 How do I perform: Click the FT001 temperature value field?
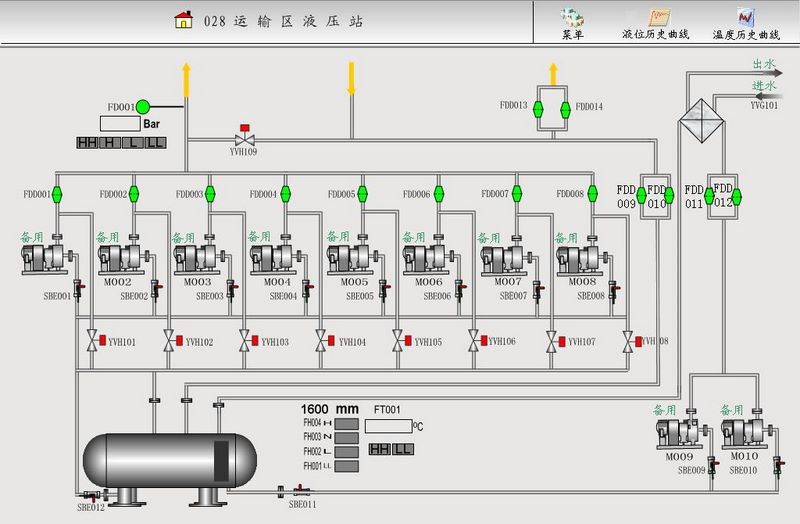click(x=388, y=426)
